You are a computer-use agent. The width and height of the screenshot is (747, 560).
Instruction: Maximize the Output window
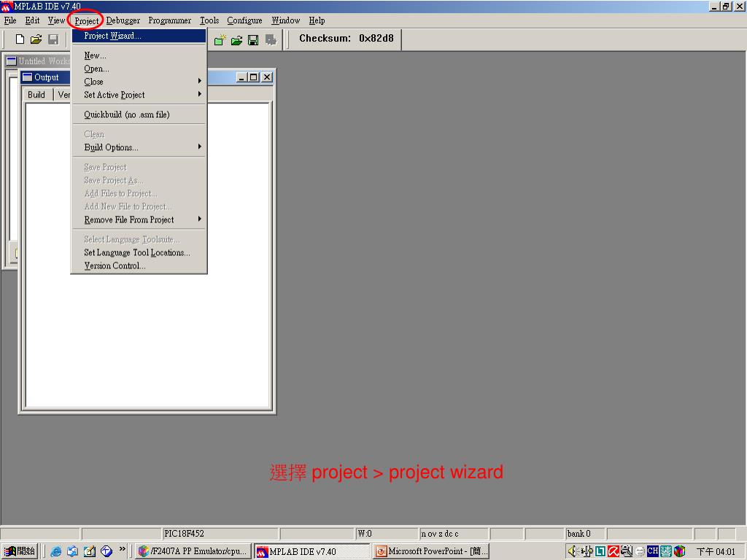point(253,77)
